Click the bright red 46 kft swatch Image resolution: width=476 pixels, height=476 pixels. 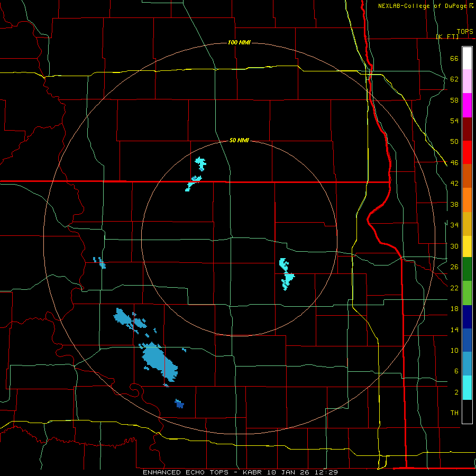[x=467, y=152]
